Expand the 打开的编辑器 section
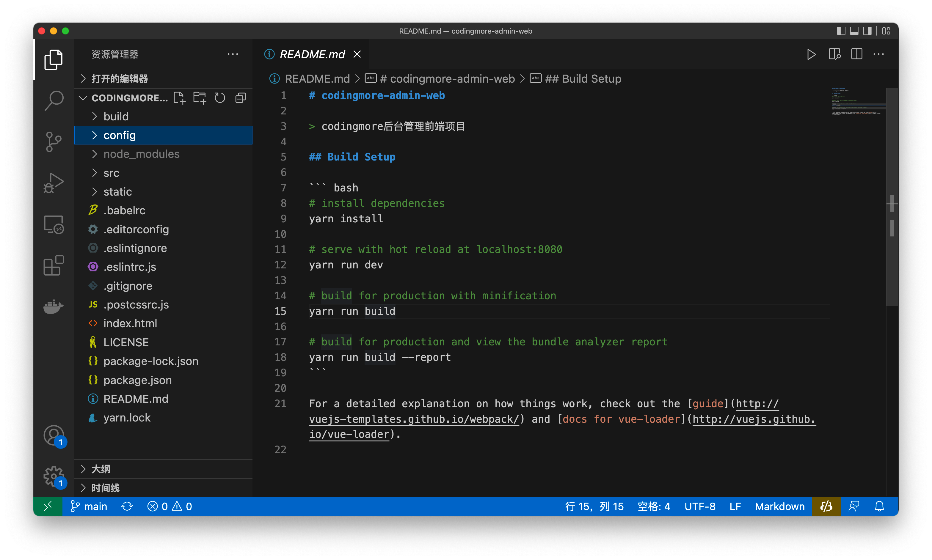 point(119,79)
